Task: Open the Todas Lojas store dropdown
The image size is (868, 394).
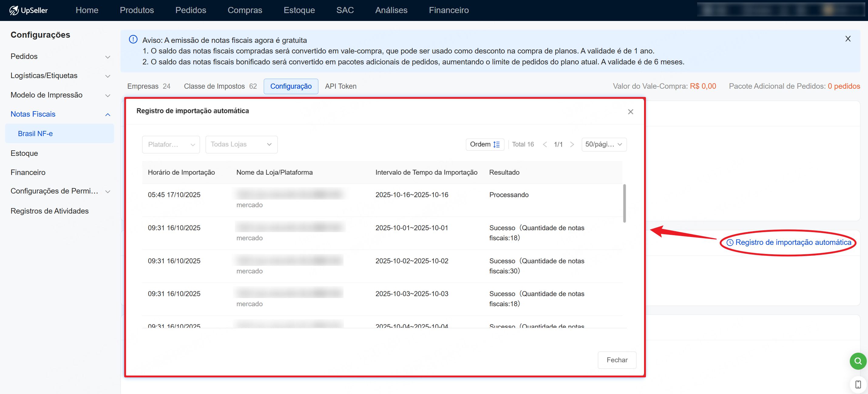Action: pos(241,144)
